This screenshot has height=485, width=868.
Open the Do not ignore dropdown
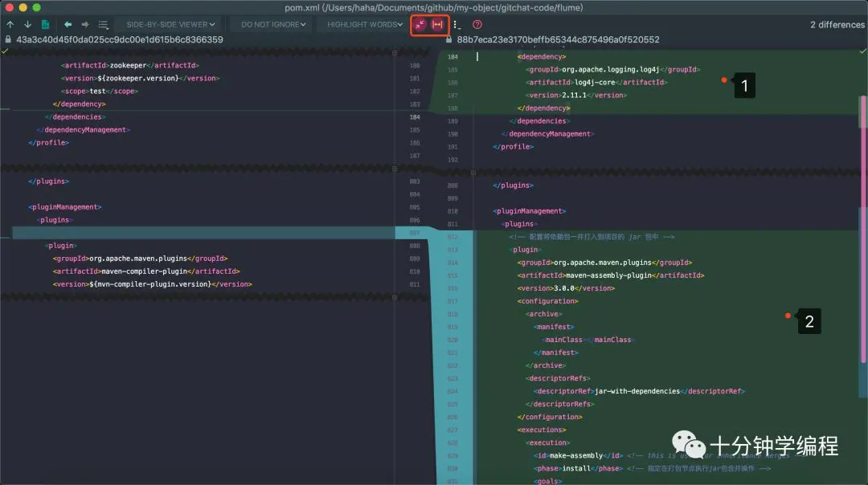(273, 24)
